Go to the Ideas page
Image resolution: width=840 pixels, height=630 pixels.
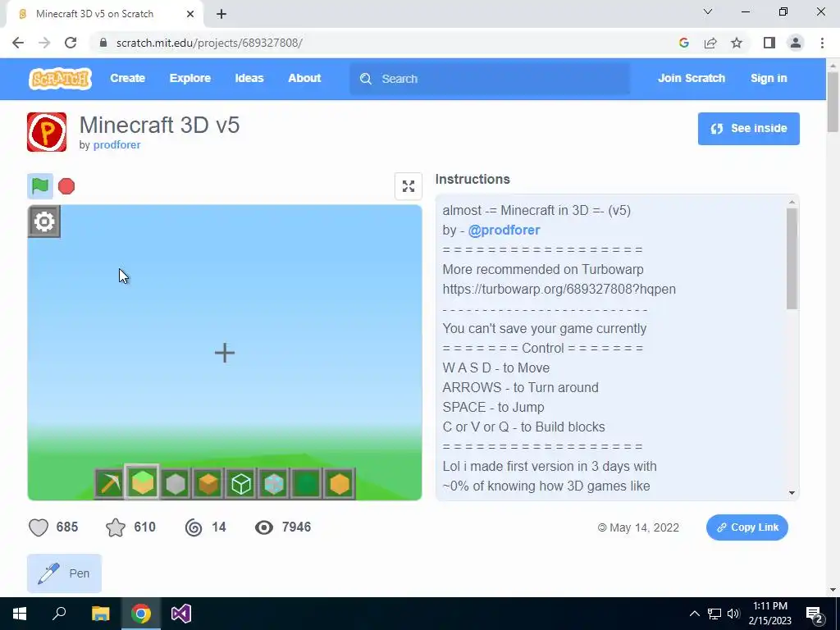249,78
